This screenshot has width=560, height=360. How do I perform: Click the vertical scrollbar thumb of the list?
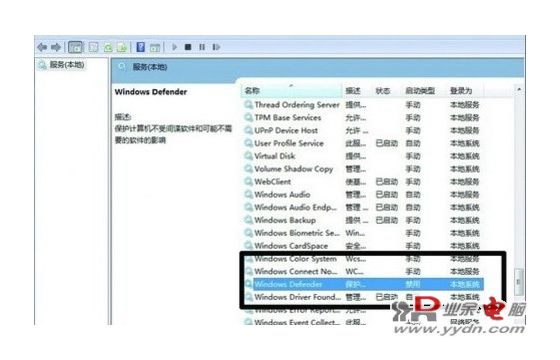[x=519, y=281]
